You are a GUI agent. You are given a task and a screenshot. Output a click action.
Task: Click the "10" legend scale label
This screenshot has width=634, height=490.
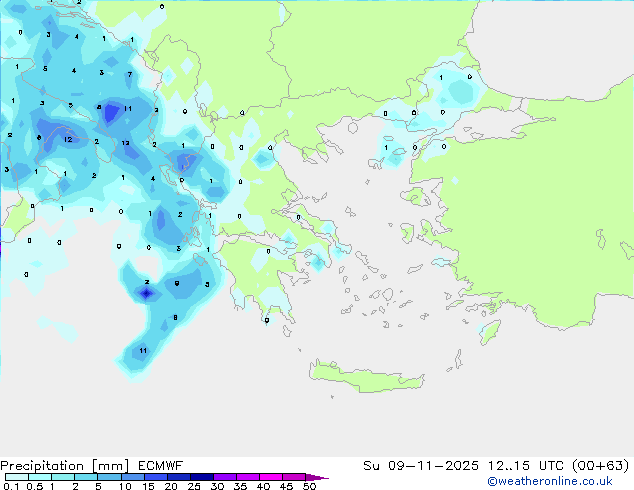click(125, 486)
